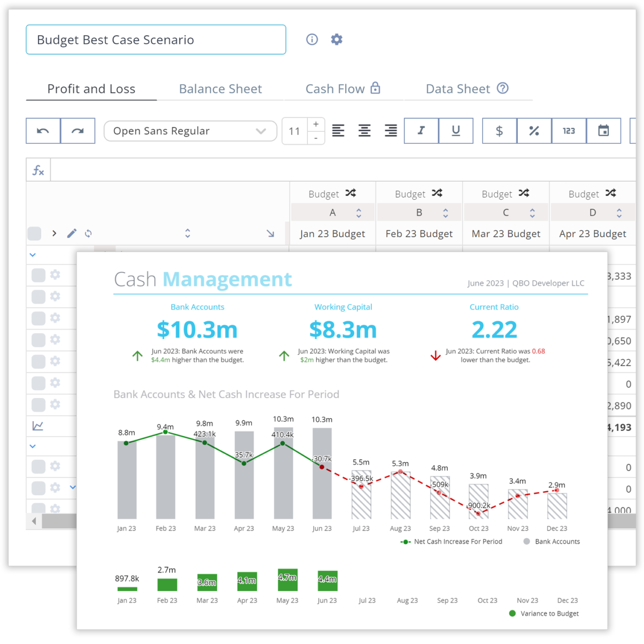Apply percentage format to the cell
Viewport: 644px width, 644px height.
point(534,131)
